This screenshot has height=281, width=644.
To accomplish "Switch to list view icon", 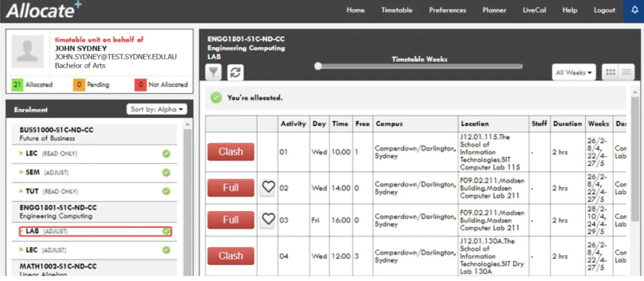I will coord(626,72).
